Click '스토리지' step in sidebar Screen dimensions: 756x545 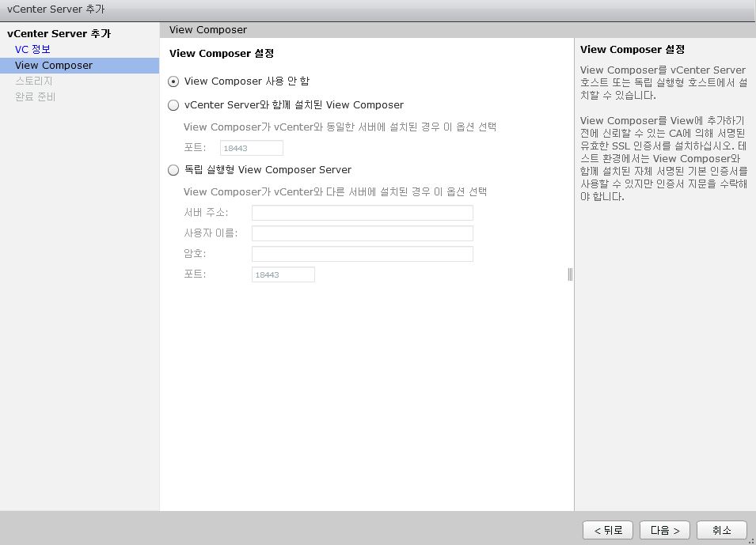pos(34,81)
